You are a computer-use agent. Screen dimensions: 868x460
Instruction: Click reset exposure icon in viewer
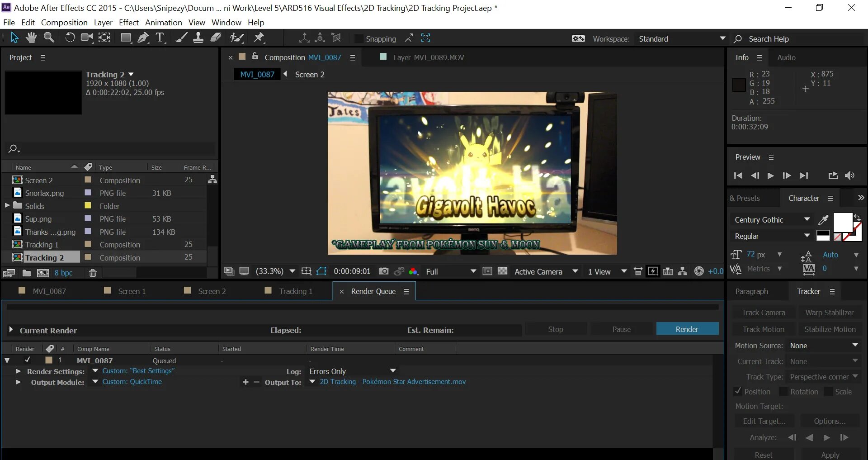(699, 271)
